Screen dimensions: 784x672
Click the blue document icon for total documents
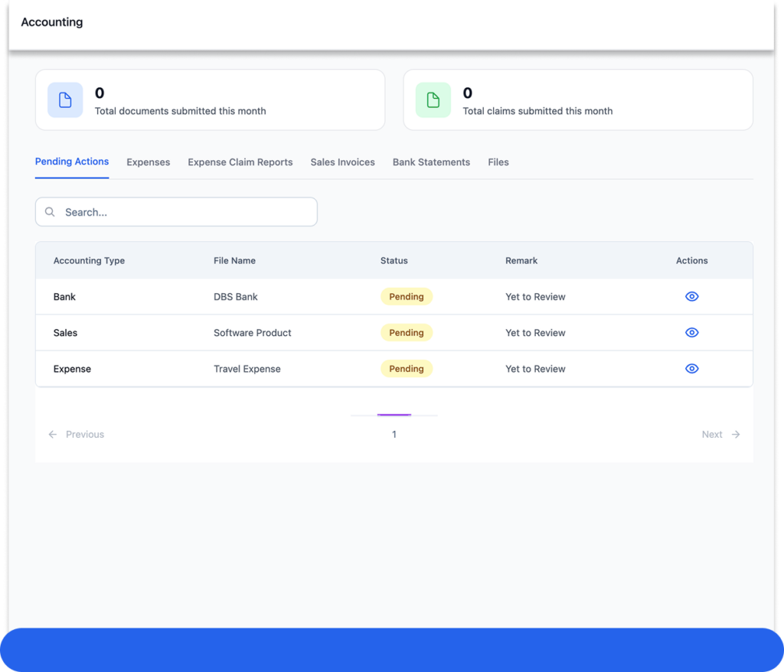pos(65,100)
